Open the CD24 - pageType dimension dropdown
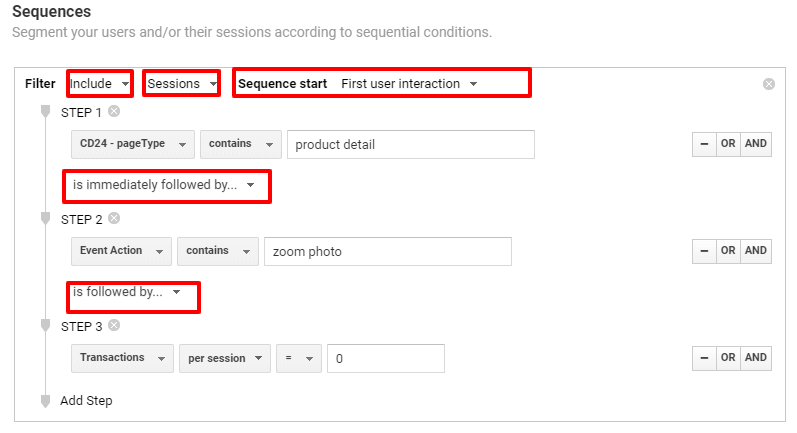The width and height of the screenshot is (797, 433). coord(133,144)
